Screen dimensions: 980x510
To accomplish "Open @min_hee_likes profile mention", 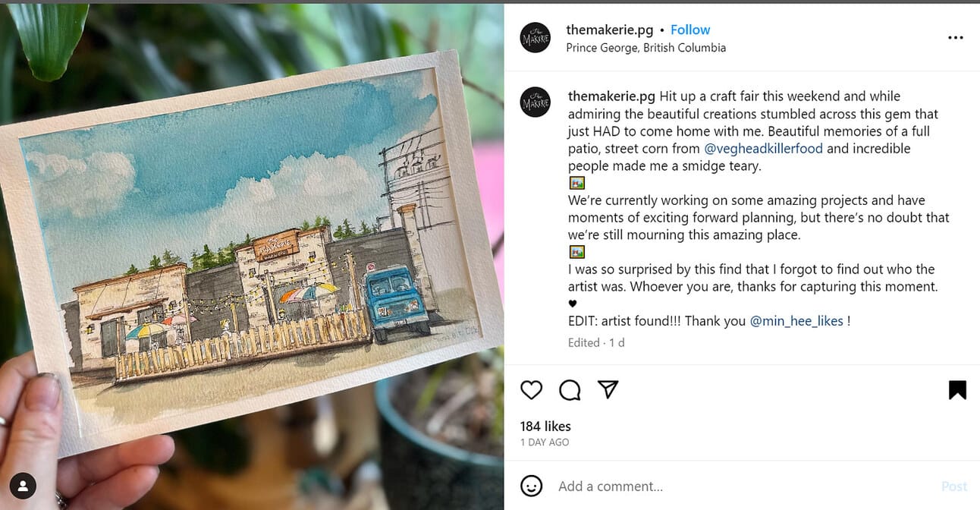I will coord(796,321).
